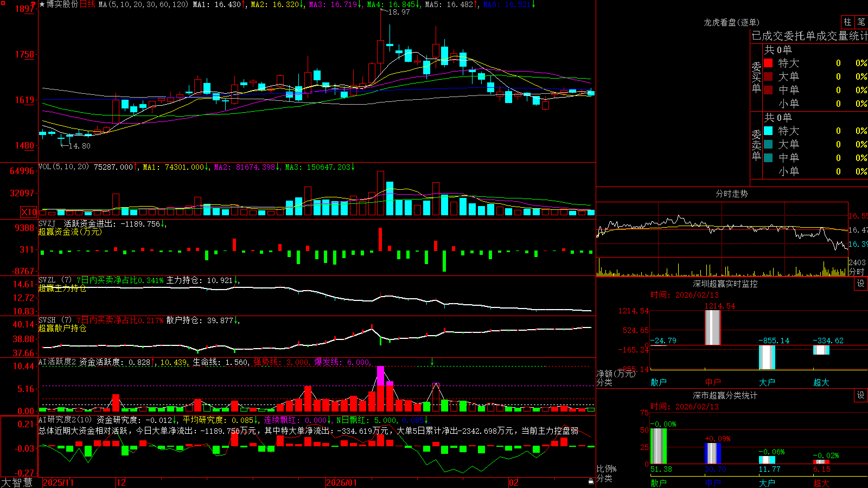Click the 深市超赢分类统计 title
Image resolution: width=868 pixels, height=488 pixels.
coord(725,395)
